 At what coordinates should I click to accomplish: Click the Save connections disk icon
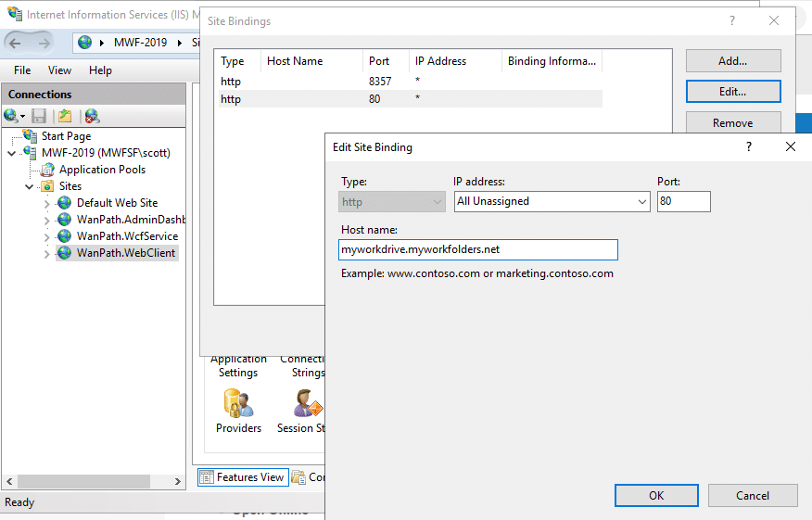39,116
